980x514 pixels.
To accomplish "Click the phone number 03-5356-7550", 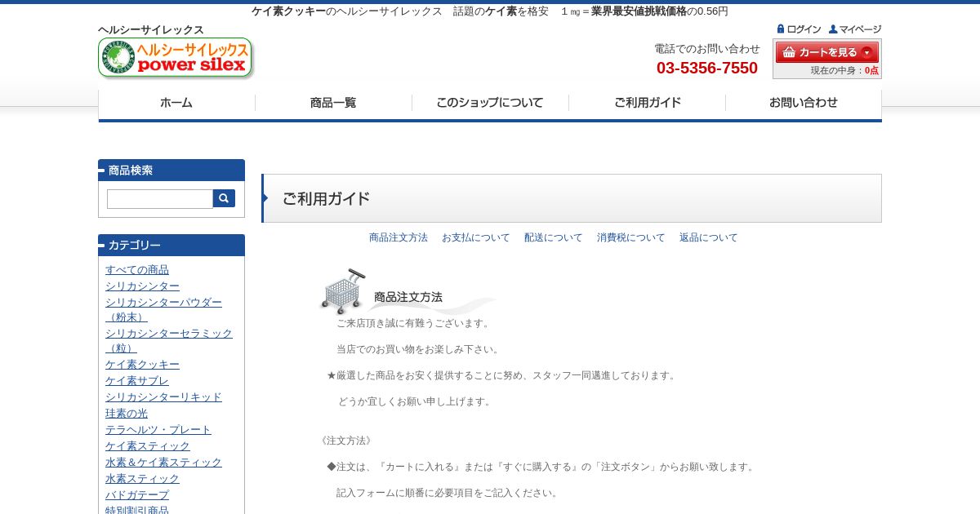I will pos(707,68).
